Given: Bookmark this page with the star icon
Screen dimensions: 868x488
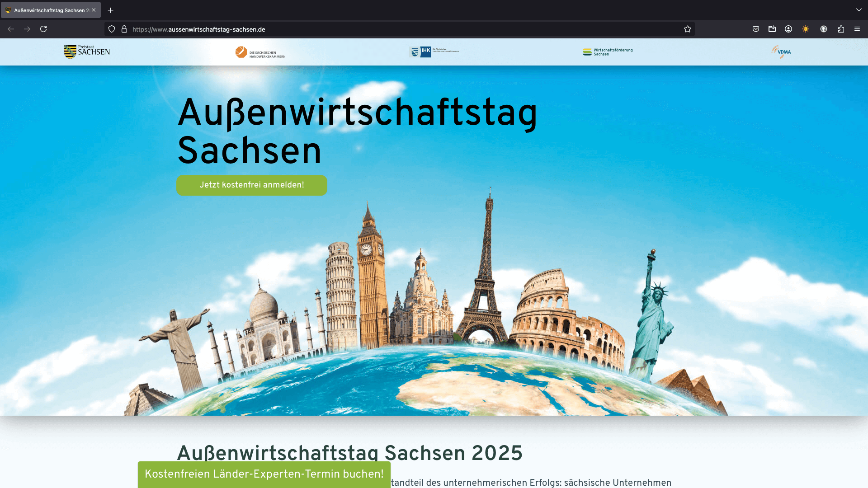Looking at the screenshot, I should (x=688, y=29).
